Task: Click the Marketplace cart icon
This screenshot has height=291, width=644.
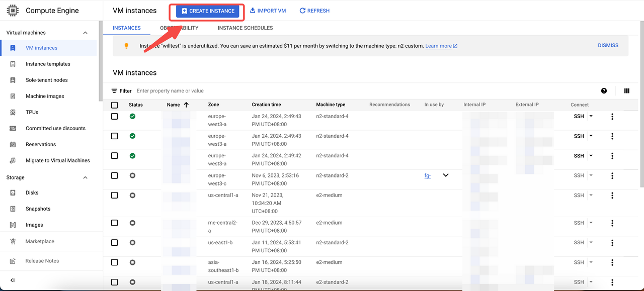Action: (13, 241)
